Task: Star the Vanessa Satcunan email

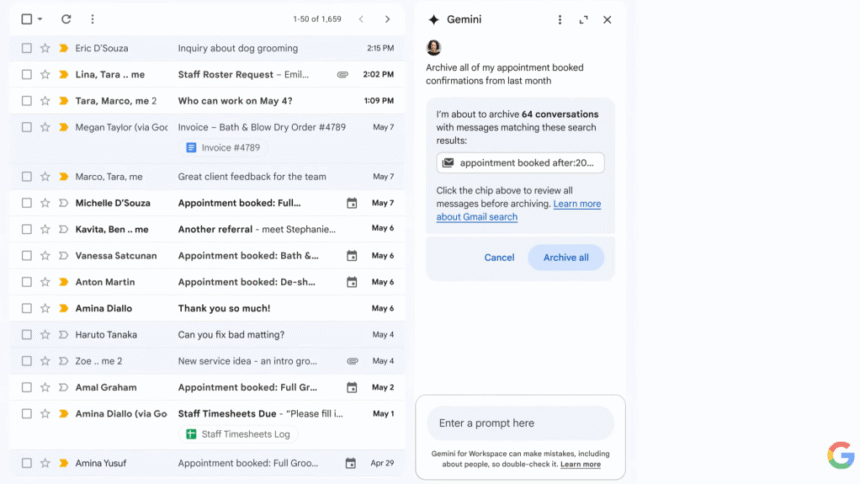Action: pyautogui.click(x=45, y=256)
